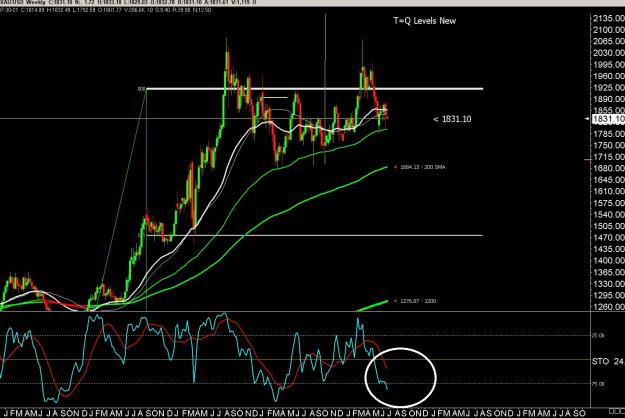Screen dimensions: 625x418
Task: Click the 2135.00 price axis value
Action: (609, 18)
